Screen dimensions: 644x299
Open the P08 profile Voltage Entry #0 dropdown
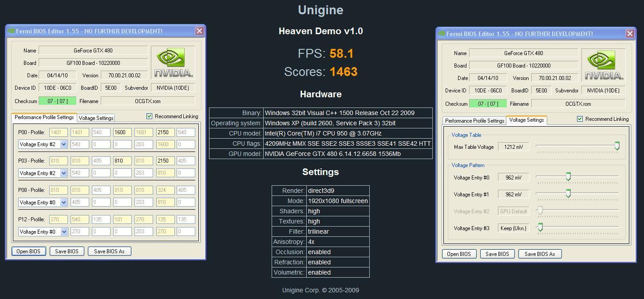63,203
